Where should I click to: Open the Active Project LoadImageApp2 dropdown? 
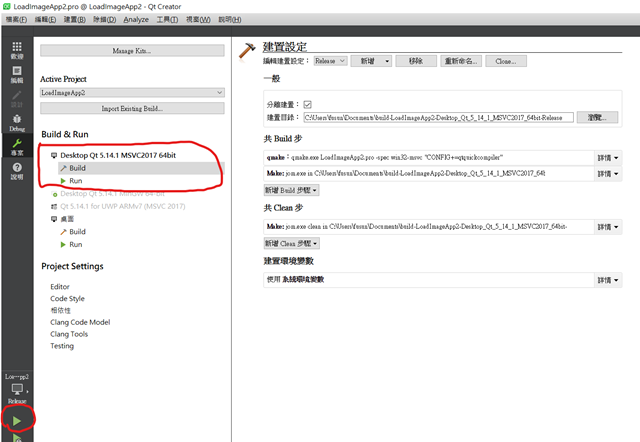[x=132, y=93]
